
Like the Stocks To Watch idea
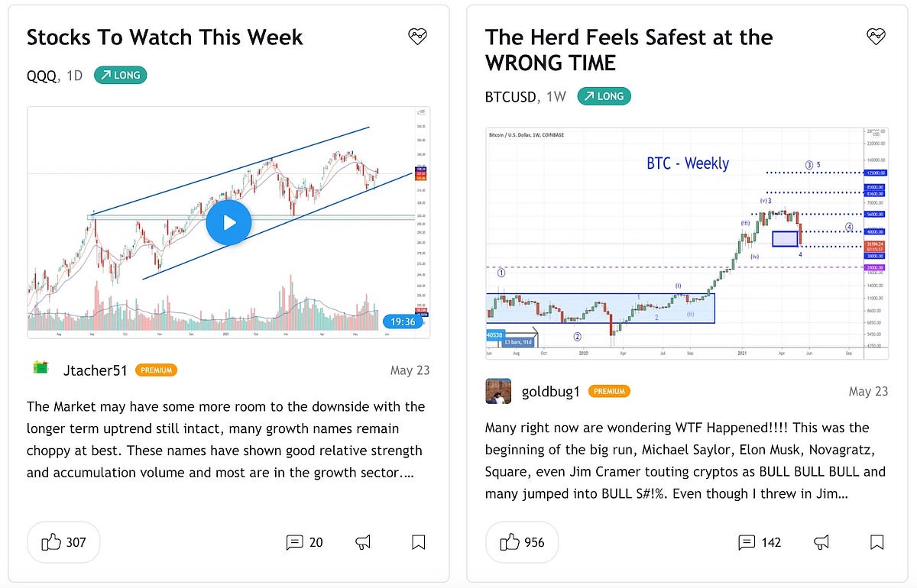coord(63,542)
